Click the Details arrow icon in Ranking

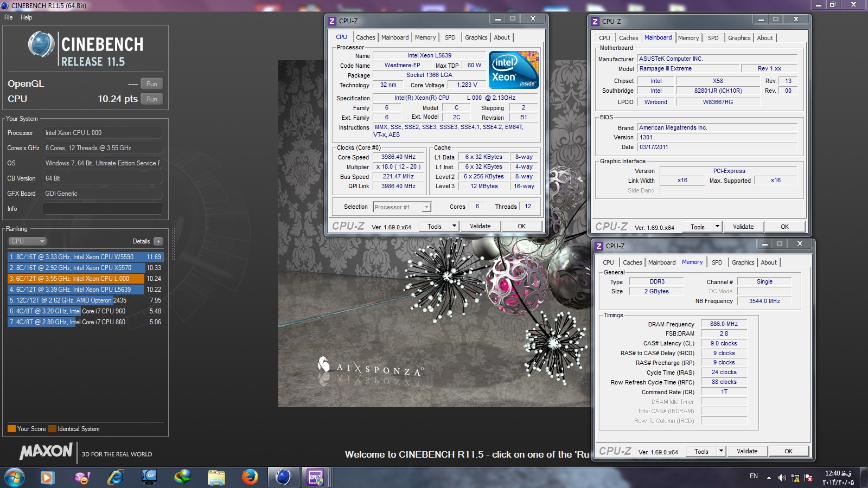(x=158, y=241)
